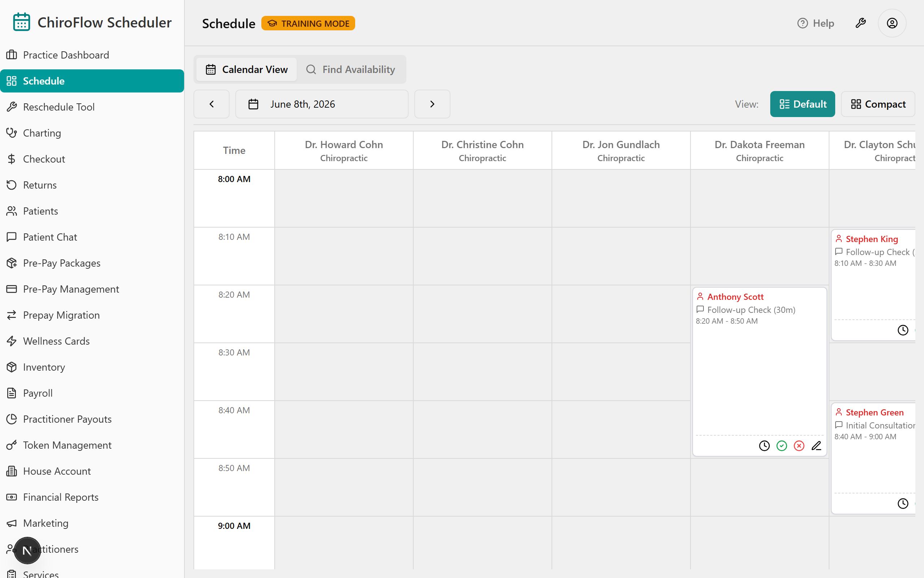Open Prepay Migration
The image size is (924, 578).
92,315
